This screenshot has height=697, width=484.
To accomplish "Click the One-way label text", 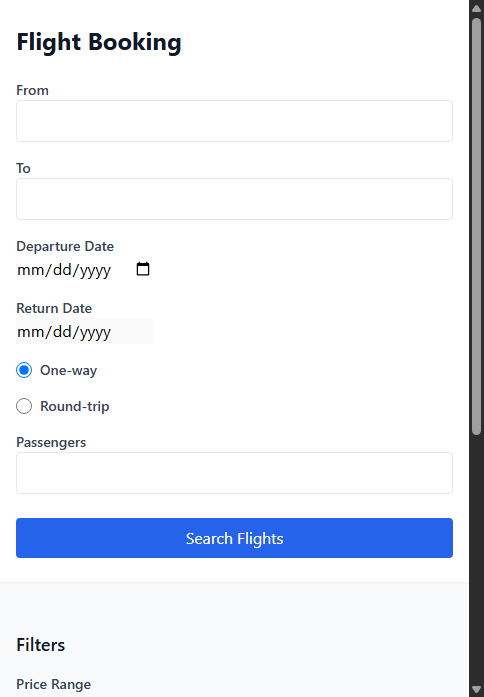I will (x=68, y=370).
